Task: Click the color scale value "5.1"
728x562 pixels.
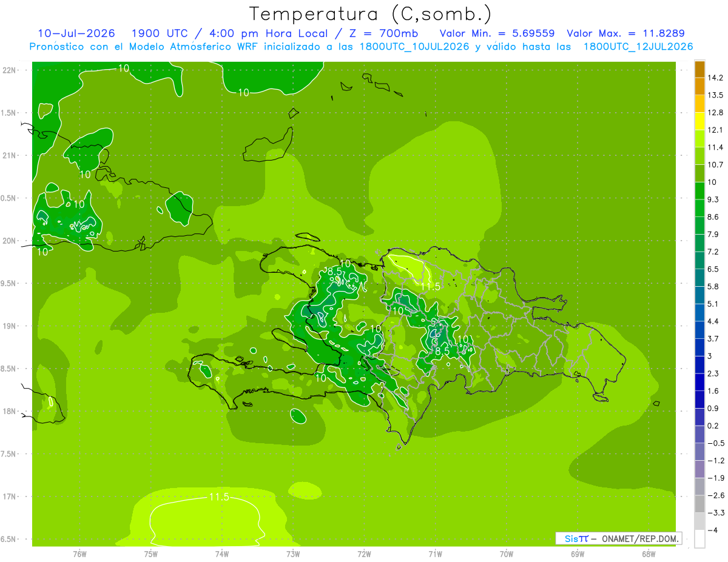Action: [x=714, y=304]
